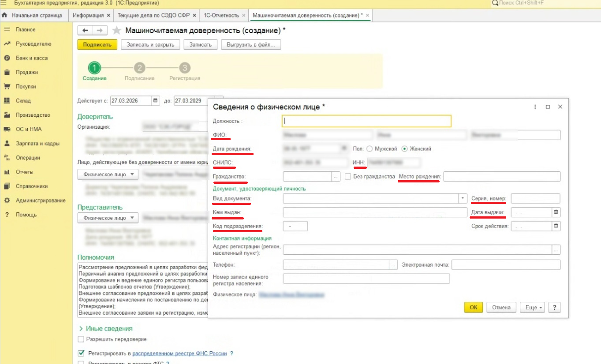Open Физическое лицо dropdown under Представитель
The height and width of the screenshot is (364, 601).
108,218
